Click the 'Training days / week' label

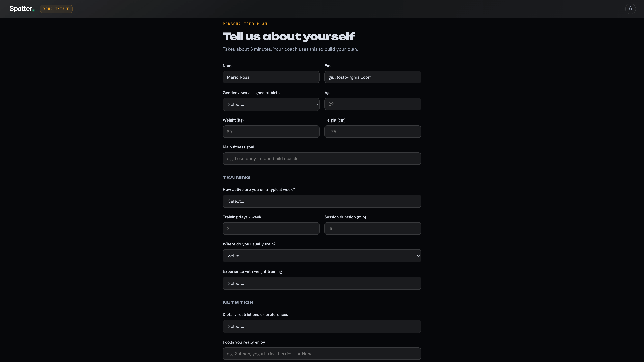(242, 217)
